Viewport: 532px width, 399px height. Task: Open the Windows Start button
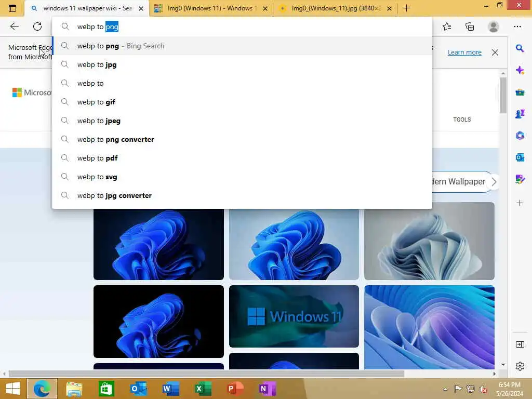click(12, 389)
